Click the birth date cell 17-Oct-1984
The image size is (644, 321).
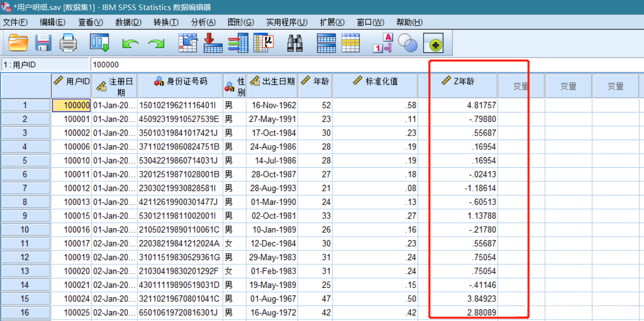point(272,133)
